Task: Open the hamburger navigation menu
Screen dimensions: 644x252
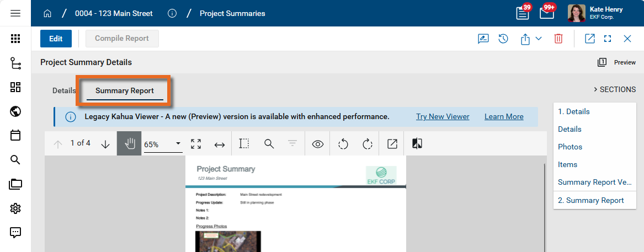Action: 15,13
